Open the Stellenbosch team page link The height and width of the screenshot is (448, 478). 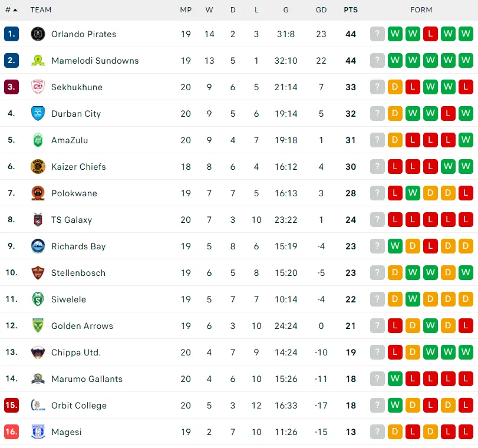(78, 273)
